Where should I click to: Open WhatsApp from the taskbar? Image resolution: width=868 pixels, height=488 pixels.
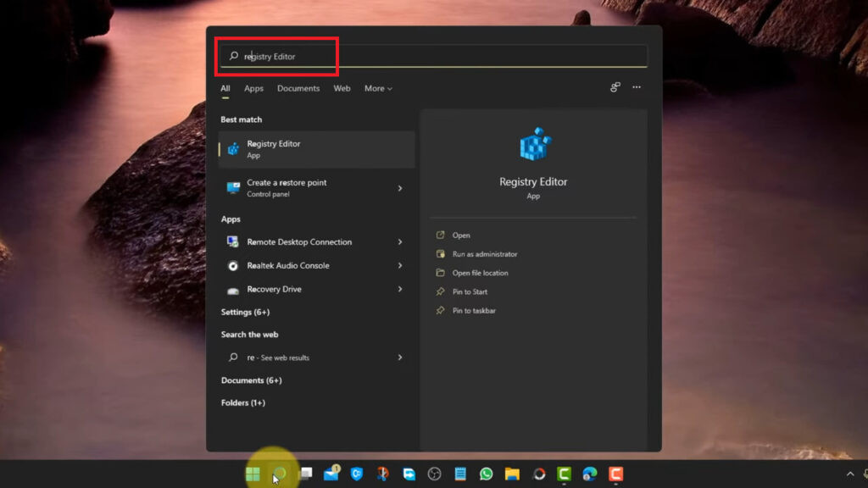coord(487,474)
